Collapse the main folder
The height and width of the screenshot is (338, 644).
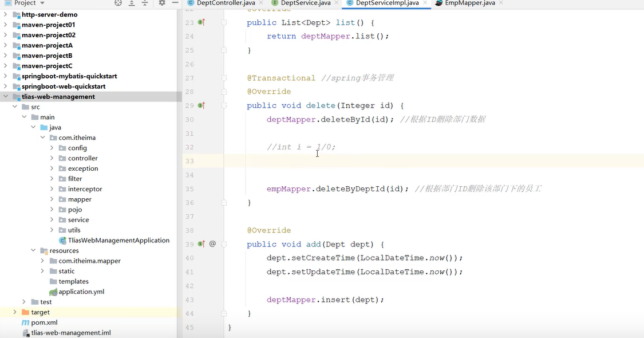point(24,117)
